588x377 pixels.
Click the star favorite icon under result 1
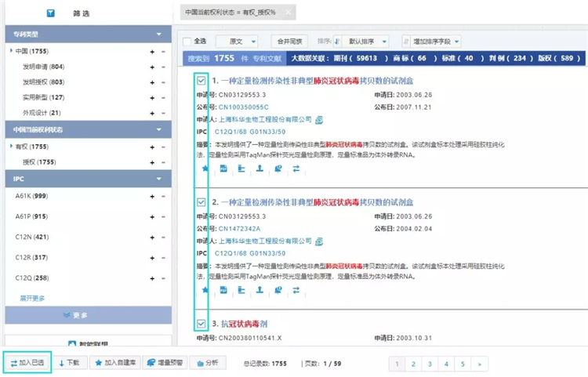(x=205, y=168)
